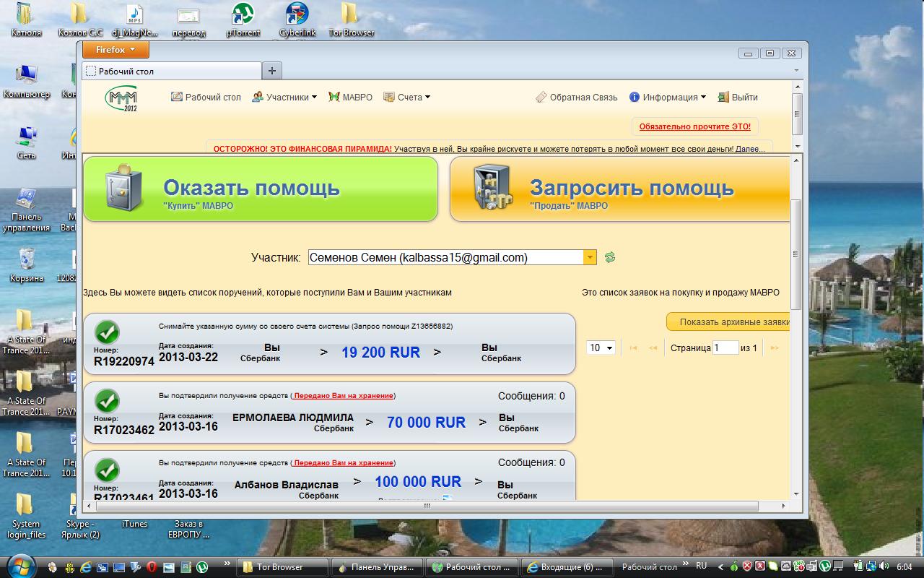The image size is (924, 578).
Task: Expand the Информация menu
Action: pos(668,97)
